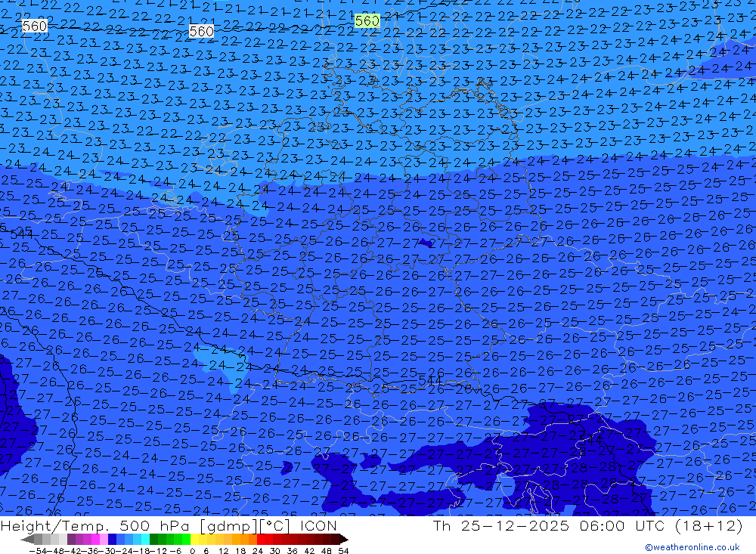Click the '-12' value on the legend

tap(158, 551)
